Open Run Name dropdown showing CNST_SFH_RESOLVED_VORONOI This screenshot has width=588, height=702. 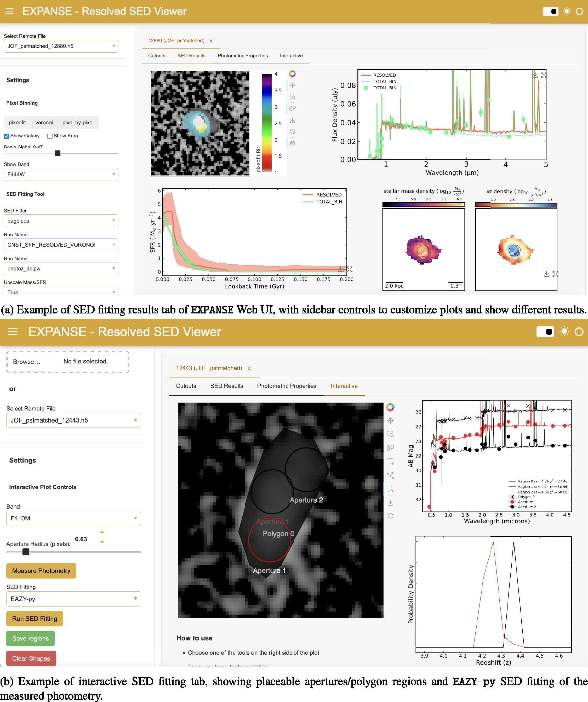tap(61, 245)
